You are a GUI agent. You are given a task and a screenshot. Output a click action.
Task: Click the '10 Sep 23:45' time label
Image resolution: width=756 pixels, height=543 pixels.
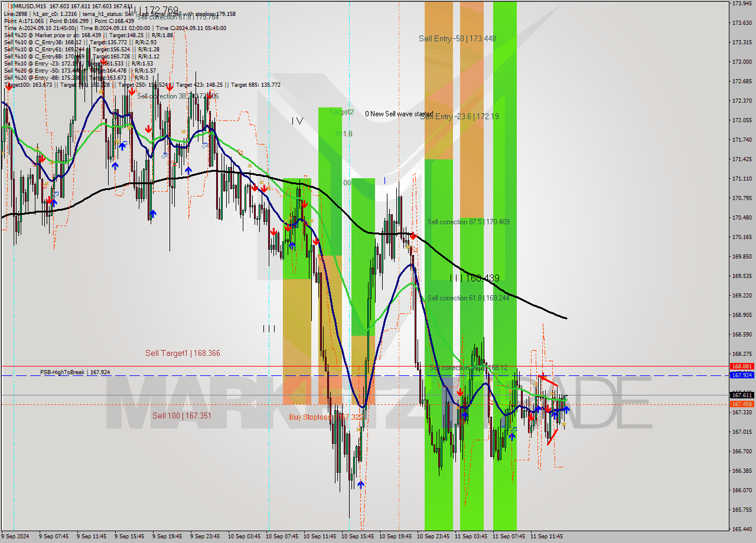point(433,537)
